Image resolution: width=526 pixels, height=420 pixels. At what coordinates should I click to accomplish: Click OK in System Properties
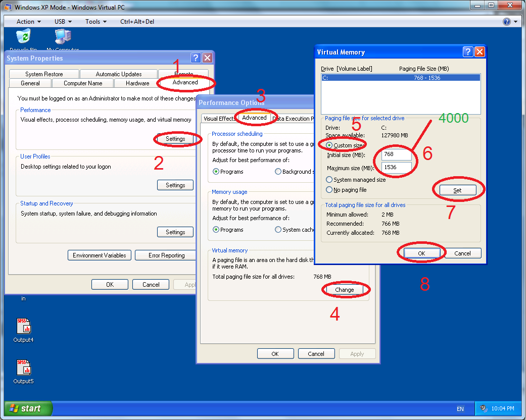point(110,285)
